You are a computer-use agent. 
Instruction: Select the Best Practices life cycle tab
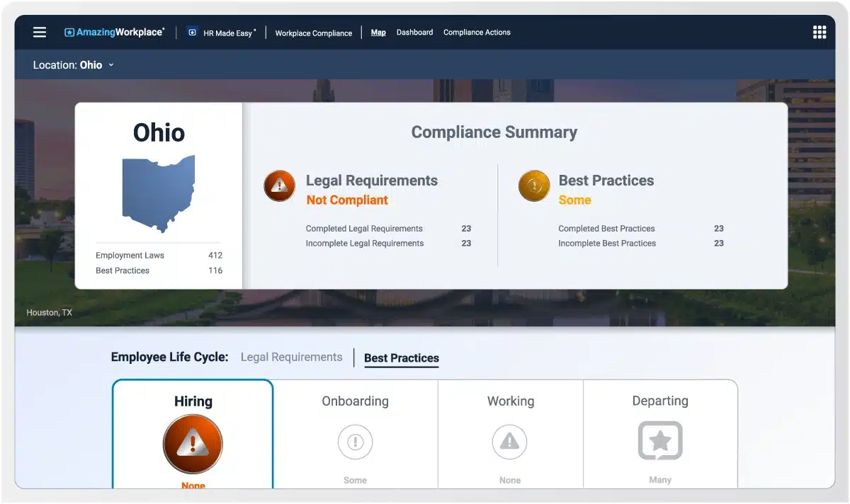pos(402,358)
